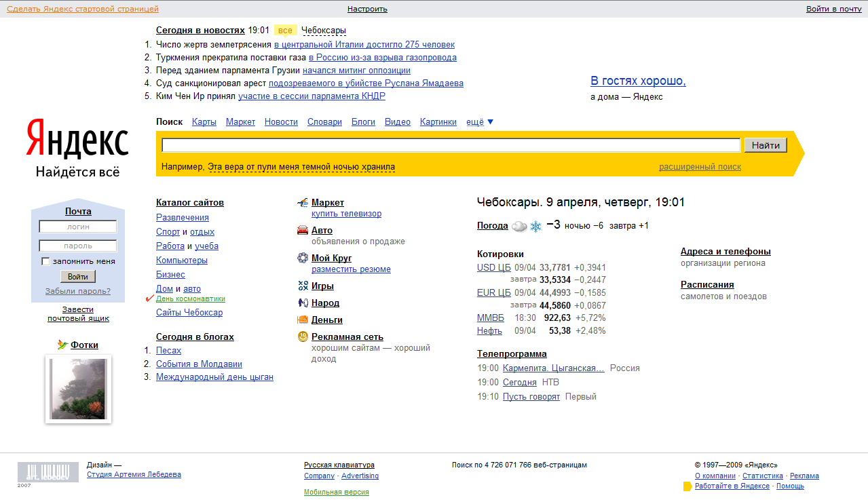Image resolution: width=868 pixels, height=500 pixels.
Task: Change the Чебоксары news region selector
Action: (x=323, y=31)
